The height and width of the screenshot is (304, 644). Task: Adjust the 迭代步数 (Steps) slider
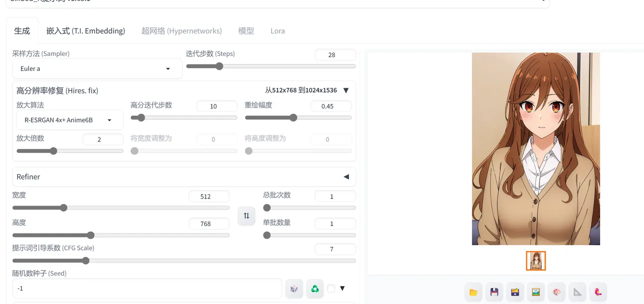click(271, 66)
